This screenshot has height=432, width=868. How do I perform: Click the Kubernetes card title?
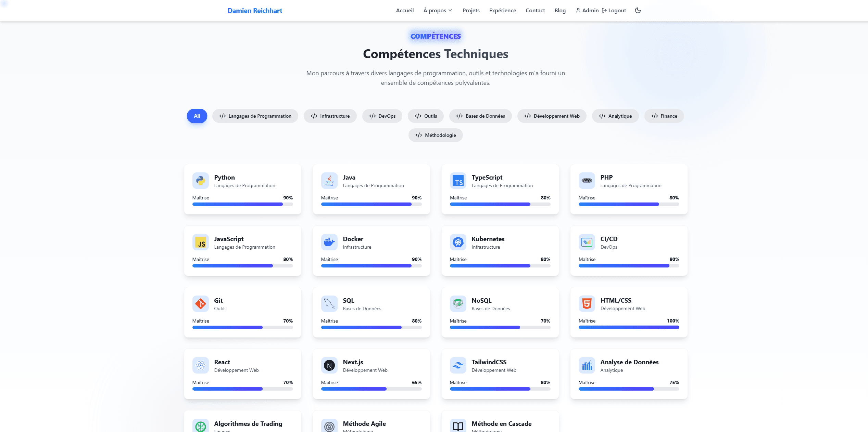488,239
